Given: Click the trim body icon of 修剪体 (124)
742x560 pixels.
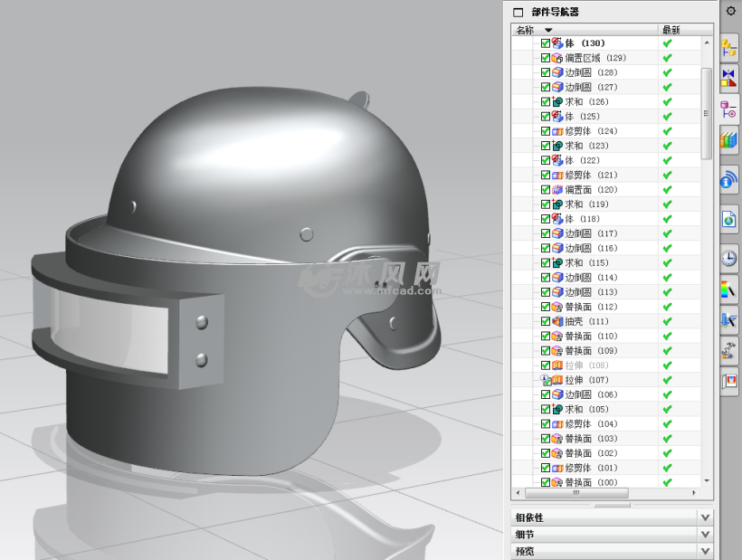Looking at the screenshot, I should point(557,131).
